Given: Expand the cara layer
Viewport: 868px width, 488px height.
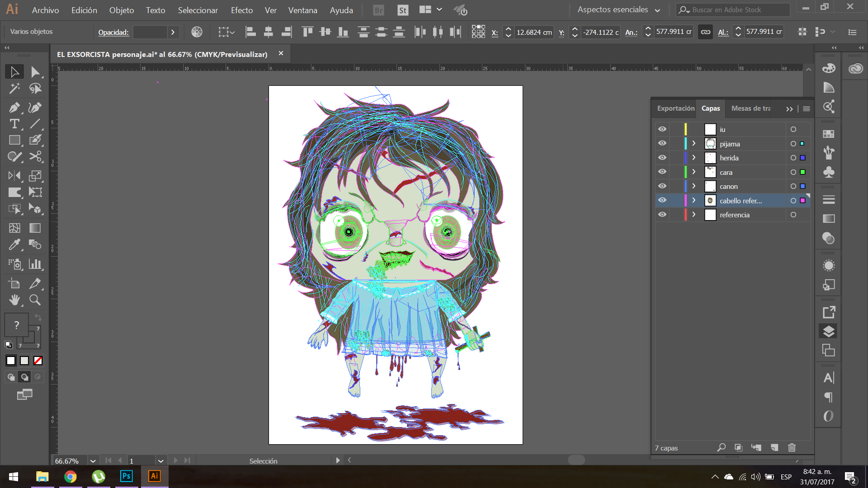Looking at the screenshot, I should point(694,172).
